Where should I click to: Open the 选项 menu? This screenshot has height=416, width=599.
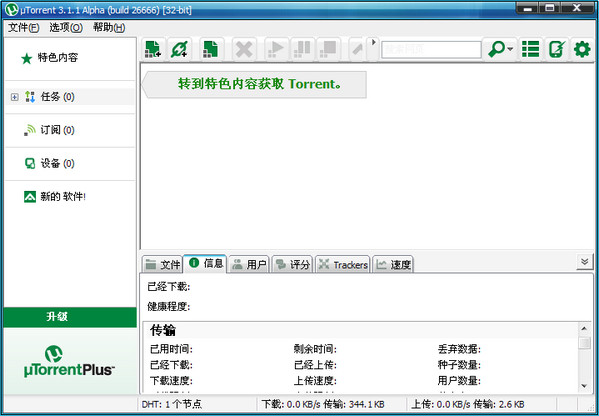click(66, 28)
